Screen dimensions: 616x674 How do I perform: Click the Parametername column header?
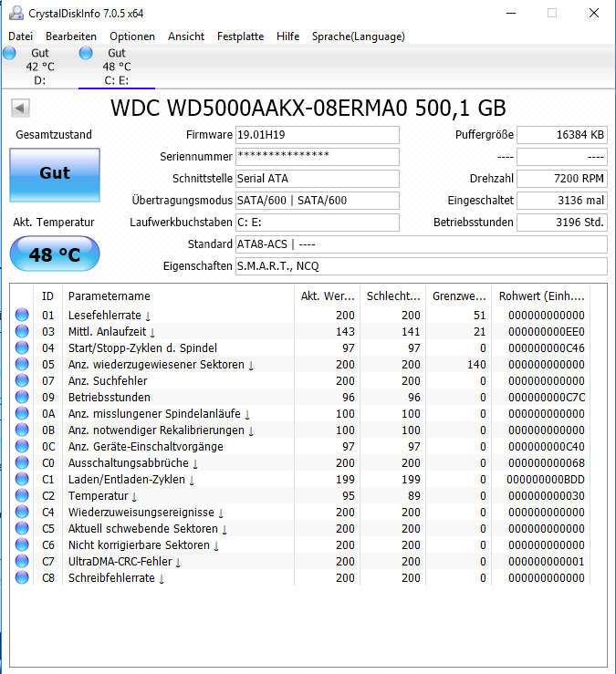[x=178, y=296]
